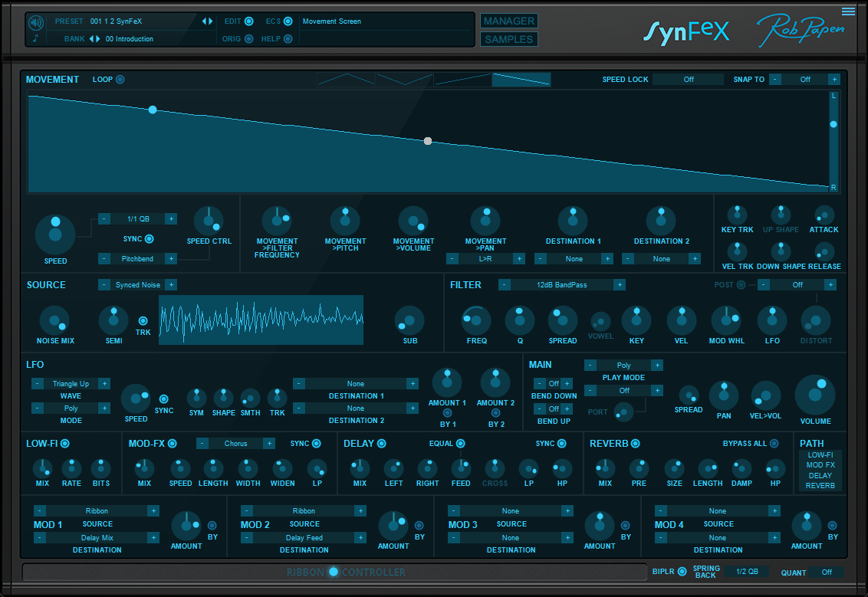Image resolution: width=868 pixels, height=597 pixels.
Task: Click the reverb SIZE knob
Action: (674, 469)
